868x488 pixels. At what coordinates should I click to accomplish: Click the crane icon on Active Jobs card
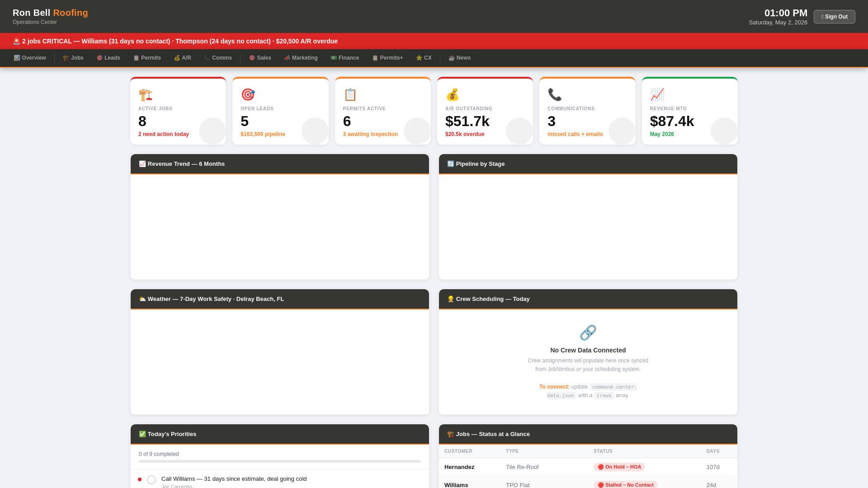coord(146,95)
